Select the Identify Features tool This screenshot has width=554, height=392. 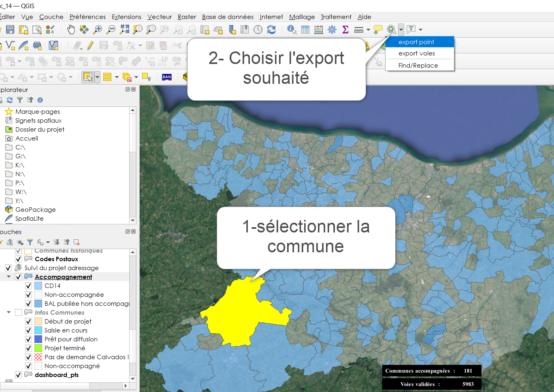pyautogui.click(x=292, y=30)
